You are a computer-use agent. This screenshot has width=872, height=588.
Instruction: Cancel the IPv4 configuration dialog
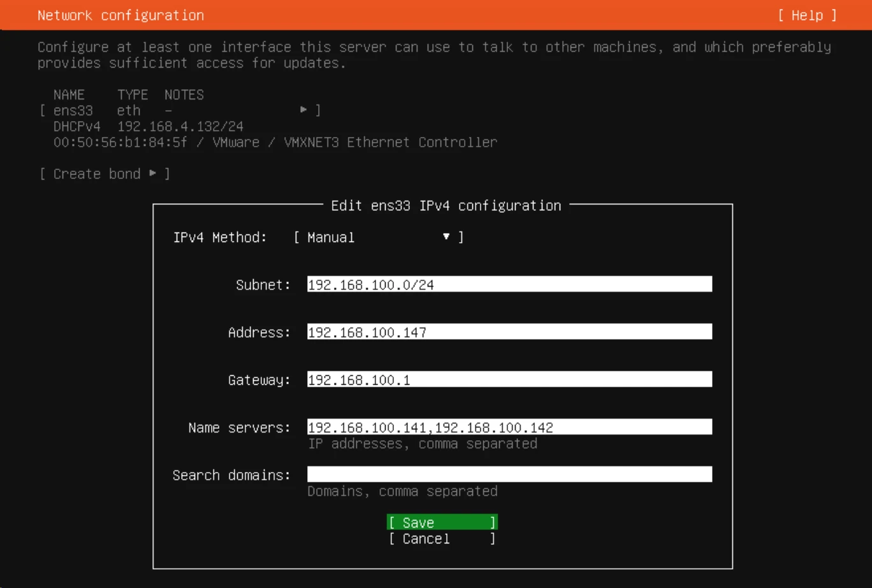(442, 539)
